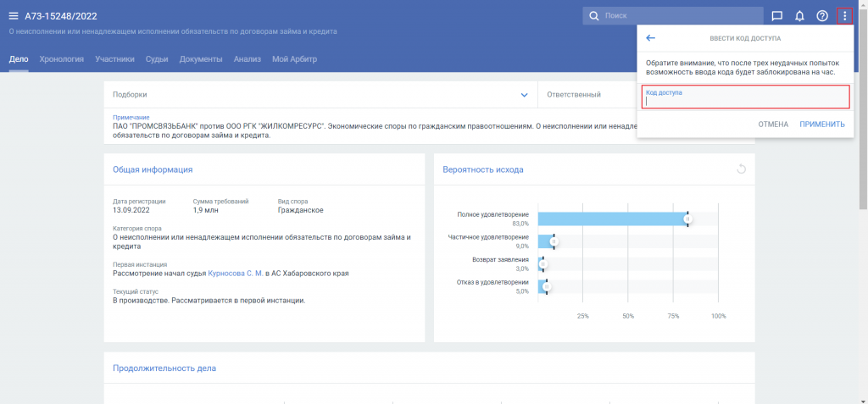Click the Общая информация heading
This screenshot has height=404, width=868.
(153, 169)
